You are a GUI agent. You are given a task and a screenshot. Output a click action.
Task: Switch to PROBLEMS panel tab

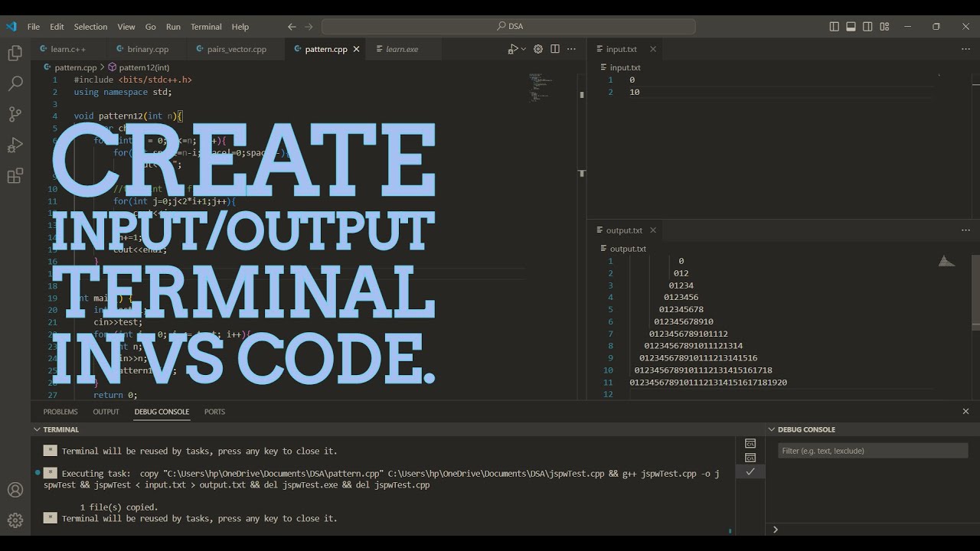[60, 412]
